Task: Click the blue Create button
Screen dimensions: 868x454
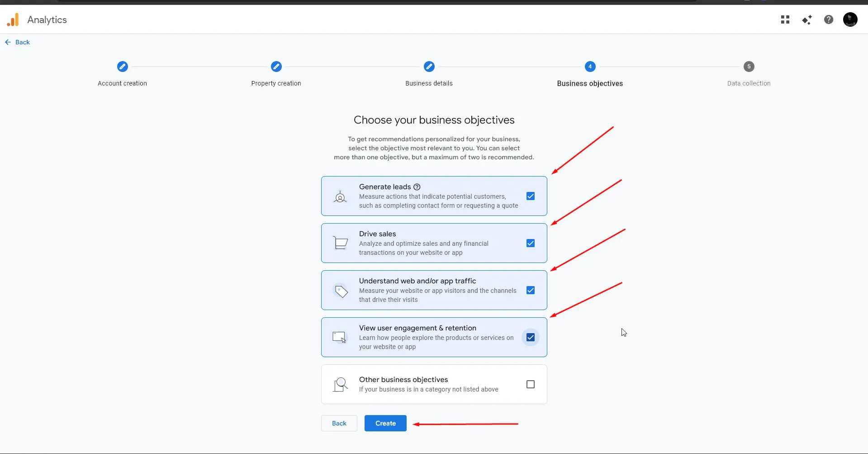Action: coord(385,423)
